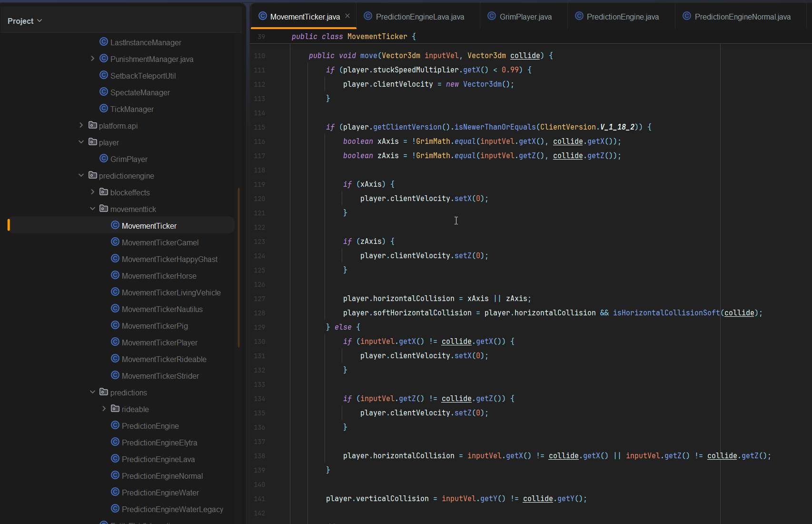Click the MovementTicker.java tab file icon
The width and height of the screenshot is (812, 524).
[x=263, y=16]
